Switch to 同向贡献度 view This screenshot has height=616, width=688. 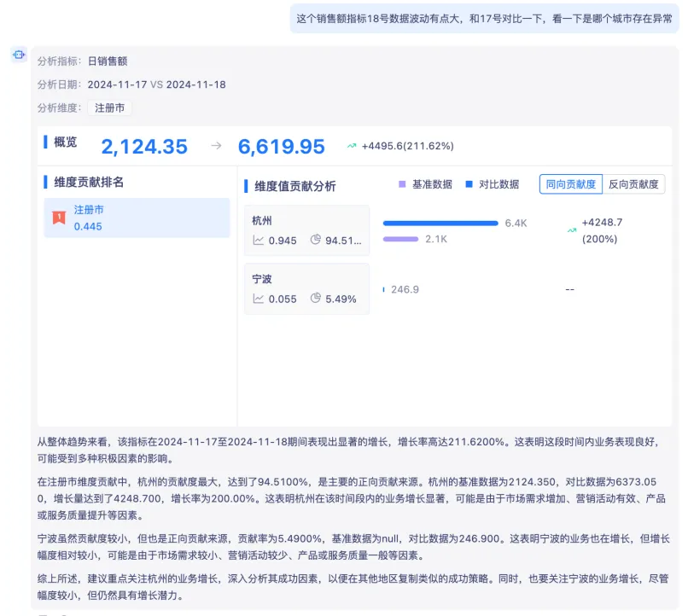[571, 184]
